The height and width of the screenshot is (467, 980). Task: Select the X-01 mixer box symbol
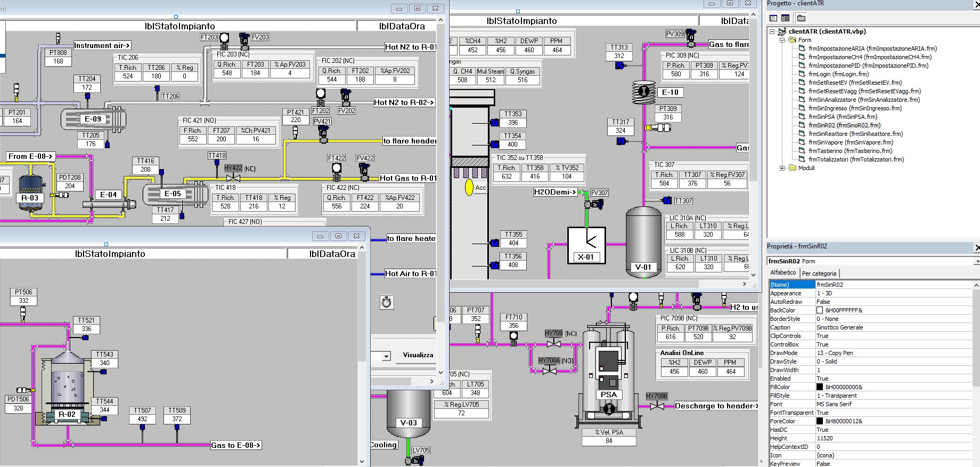[x=586, y=245]
